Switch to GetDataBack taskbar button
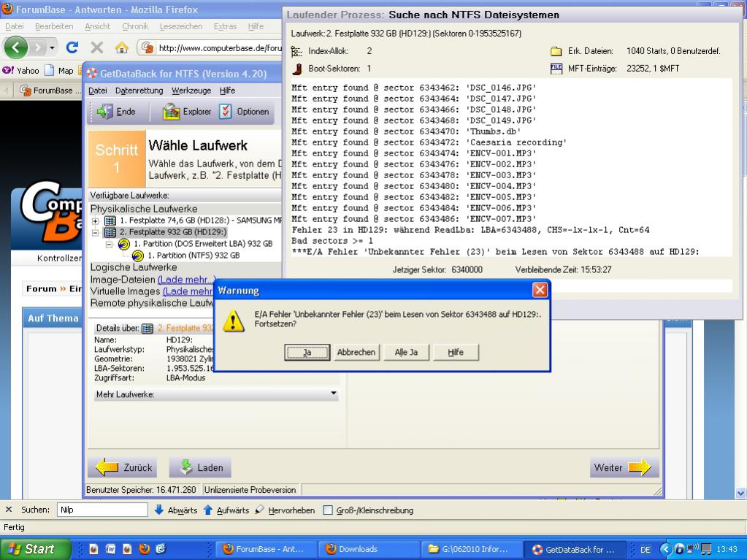The image size is (747, 560). [575, 549]
